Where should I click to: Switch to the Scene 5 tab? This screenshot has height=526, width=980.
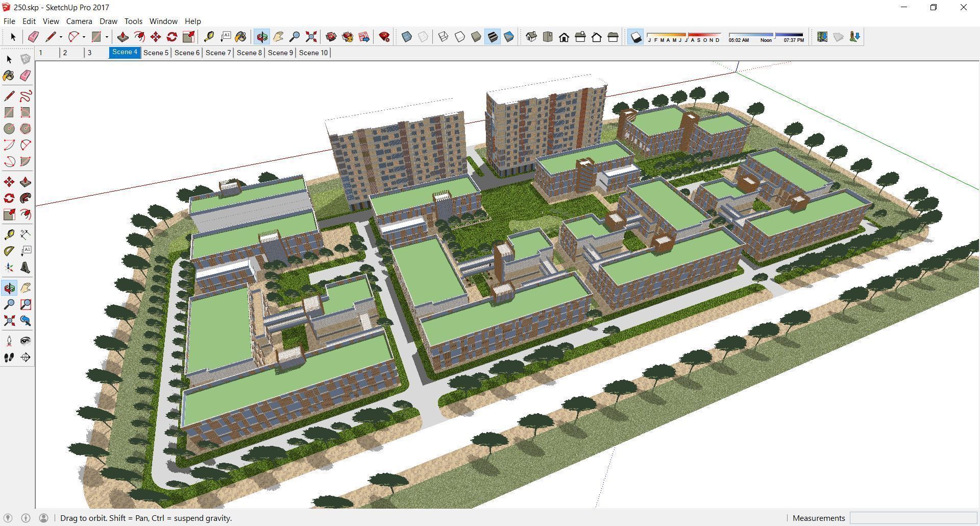tap(156, 53)
